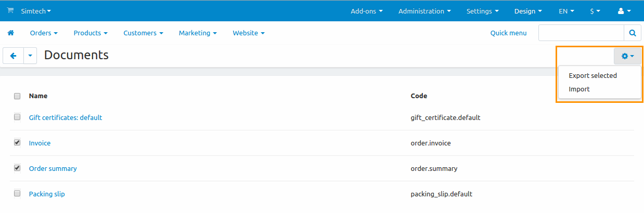Viewport: 644px width, 213px height.
Task: Click the back arrow button
Action: 14,56
